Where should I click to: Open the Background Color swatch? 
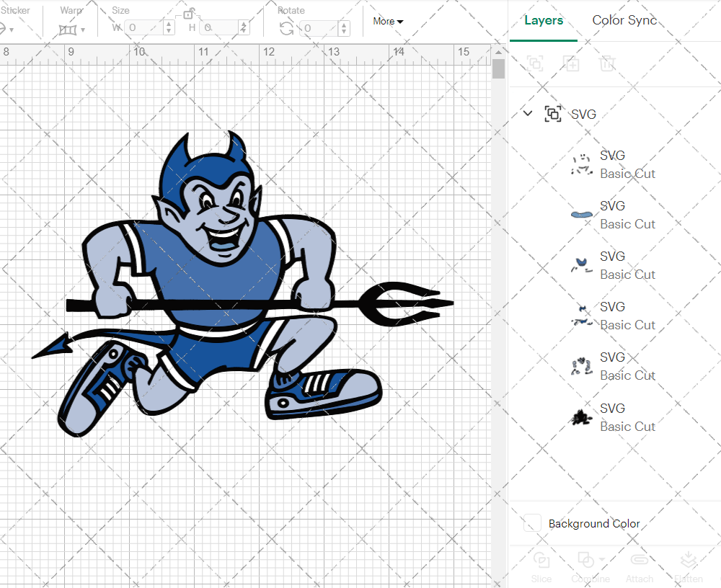pyautogui.click(x=531, y=524)
